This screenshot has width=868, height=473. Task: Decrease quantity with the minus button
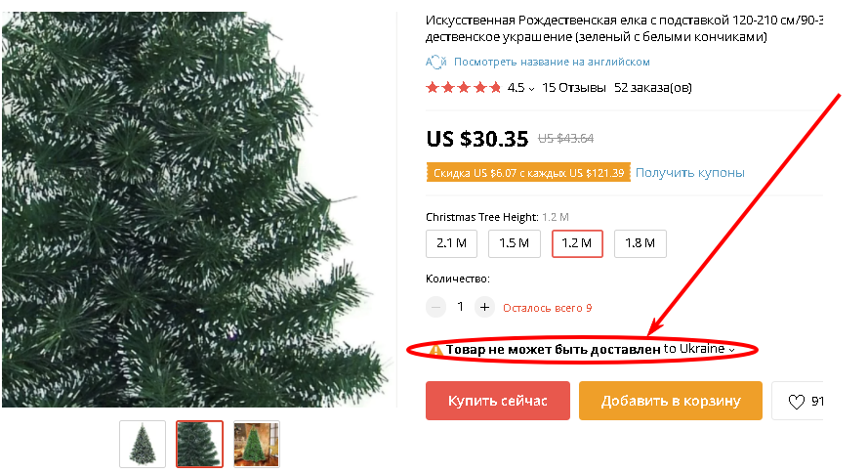[435, 307]
